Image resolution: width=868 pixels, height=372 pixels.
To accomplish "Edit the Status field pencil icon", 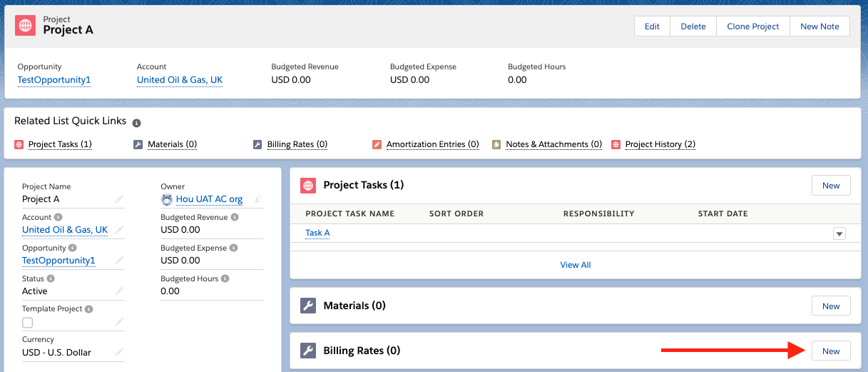I will (119, 291).
